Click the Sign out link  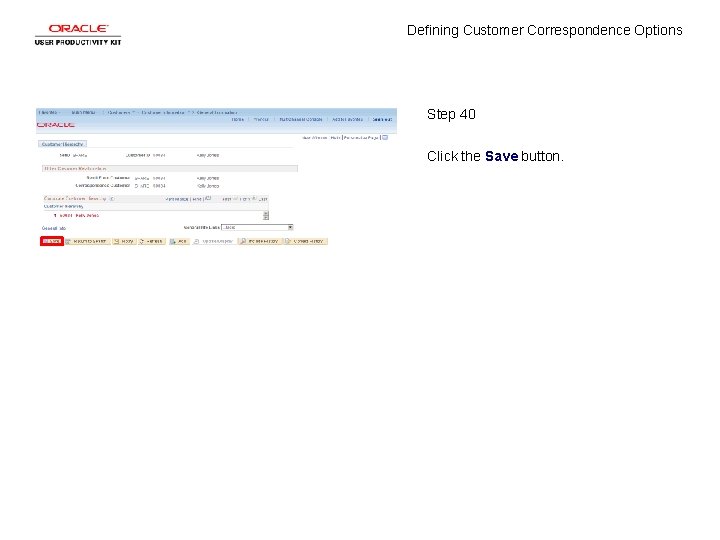[382, 119]
